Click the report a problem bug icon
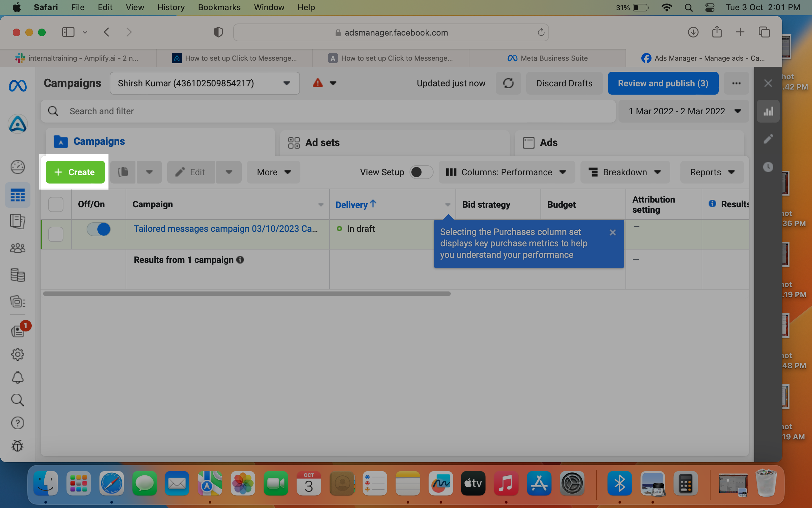 [17, 446]
